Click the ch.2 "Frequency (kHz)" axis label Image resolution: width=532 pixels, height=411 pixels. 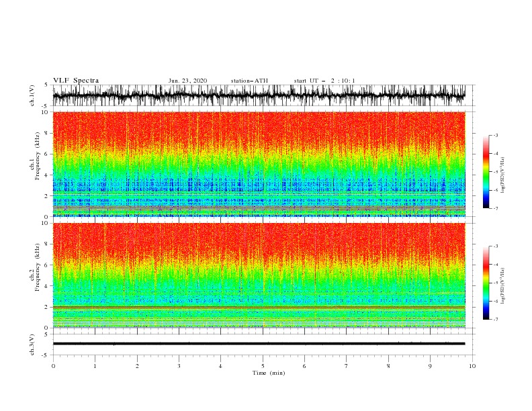pos(37,267)
